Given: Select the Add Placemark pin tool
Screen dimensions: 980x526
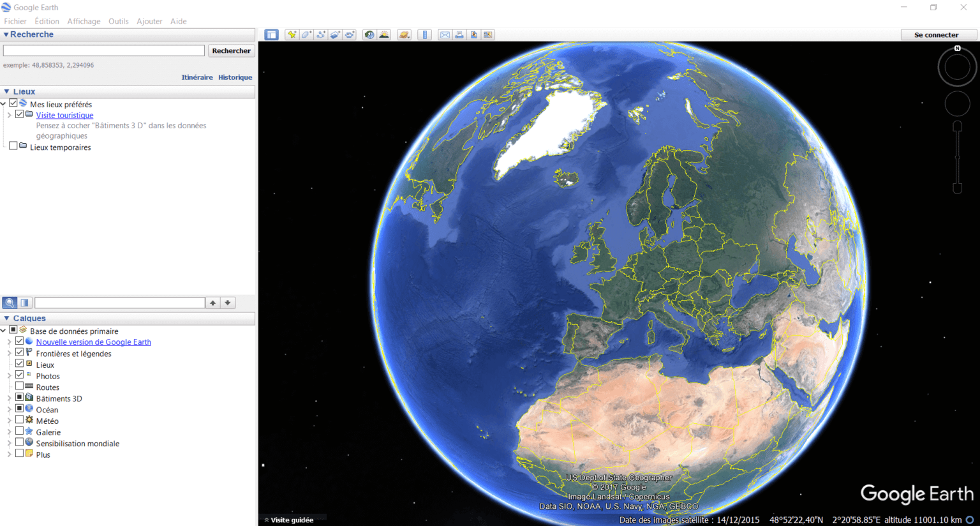Looking at the screenshot, I should pos(292,34).
